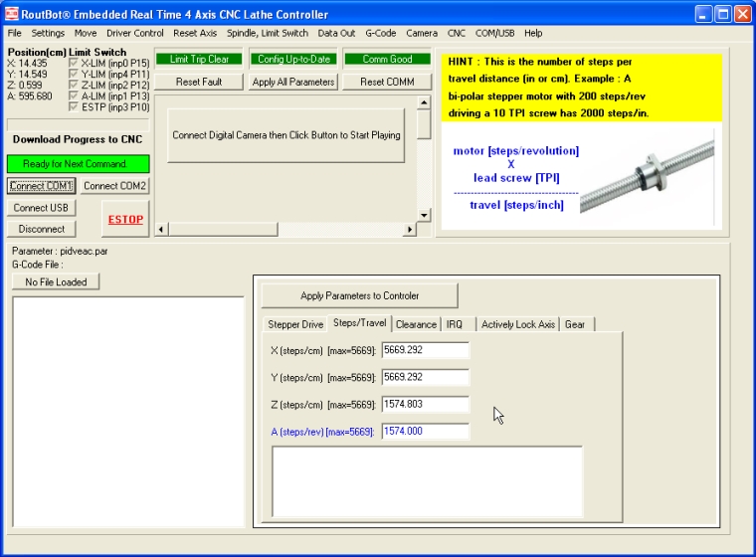756x557 pixels.
Task: Click the camera panel scroll right arrow
Action: tap(410, 230)
